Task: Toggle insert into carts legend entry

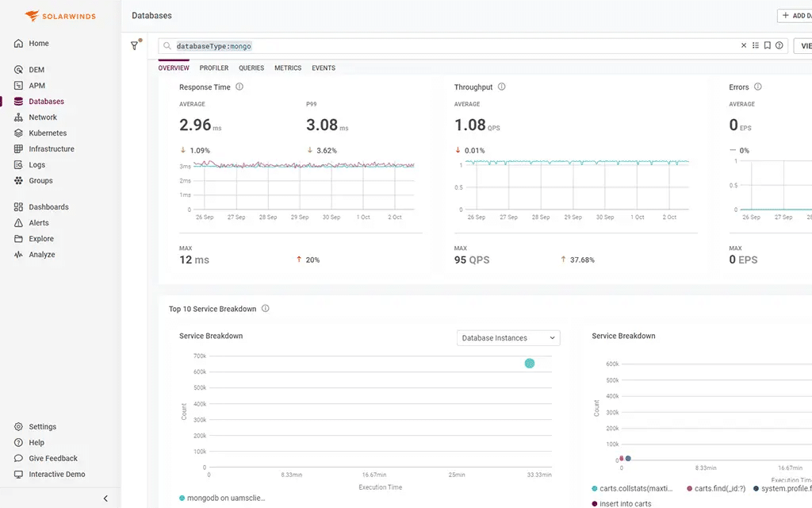Action: click(x=622, y=503)
